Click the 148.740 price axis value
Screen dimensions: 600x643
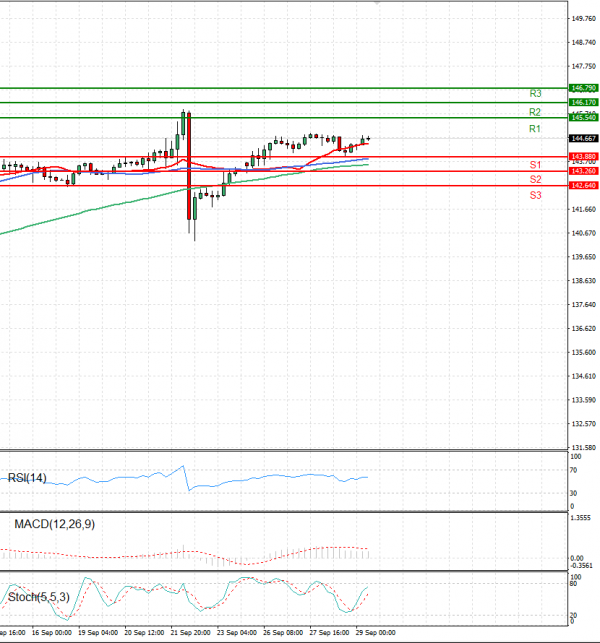[584, 43]
